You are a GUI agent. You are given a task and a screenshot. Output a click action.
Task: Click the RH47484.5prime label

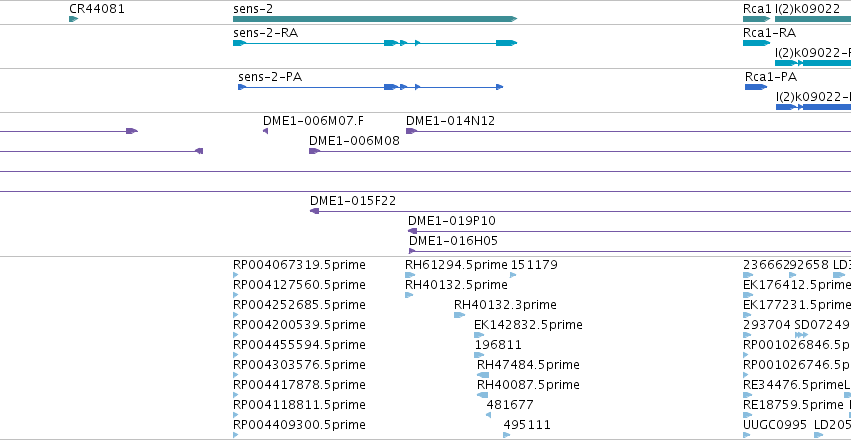tap(528, 365)
